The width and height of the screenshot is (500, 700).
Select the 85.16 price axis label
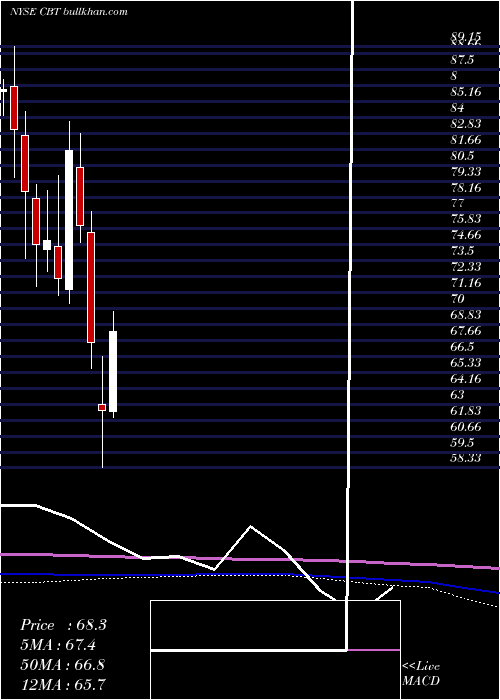tap(466, 92)
